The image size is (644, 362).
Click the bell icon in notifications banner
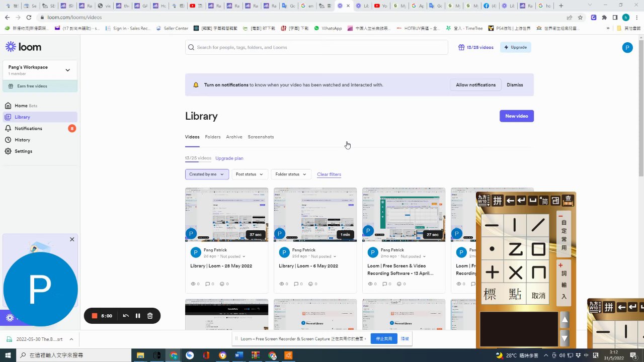(x=196, y=85)
